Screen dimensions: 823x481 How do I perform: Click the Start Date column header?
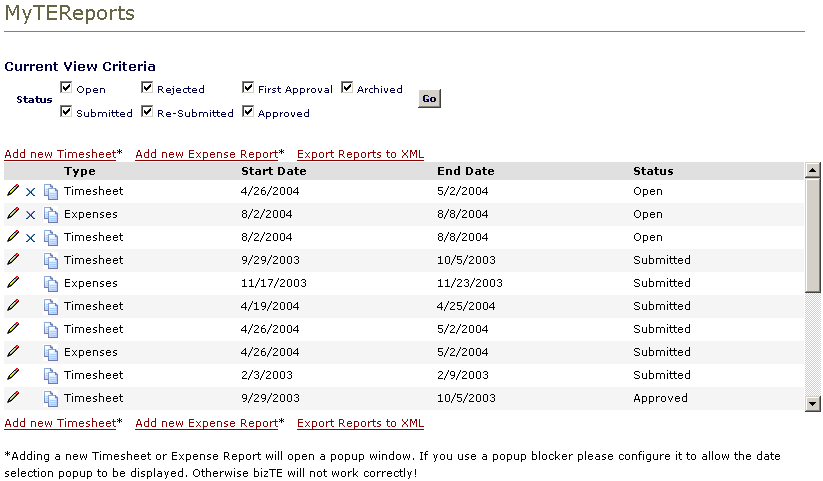(x=273, y=171)
